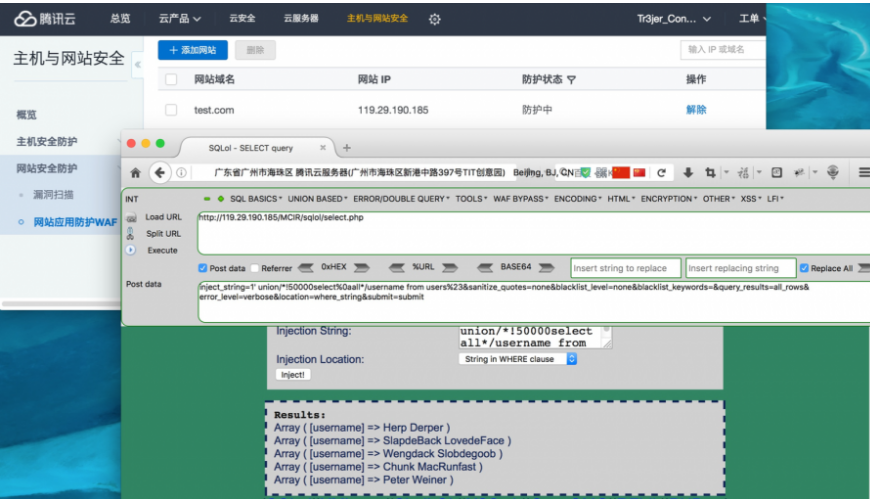Screen dimensions: 870x499
Task: Check the test.com row checkbox
Action: coord(171,110)
